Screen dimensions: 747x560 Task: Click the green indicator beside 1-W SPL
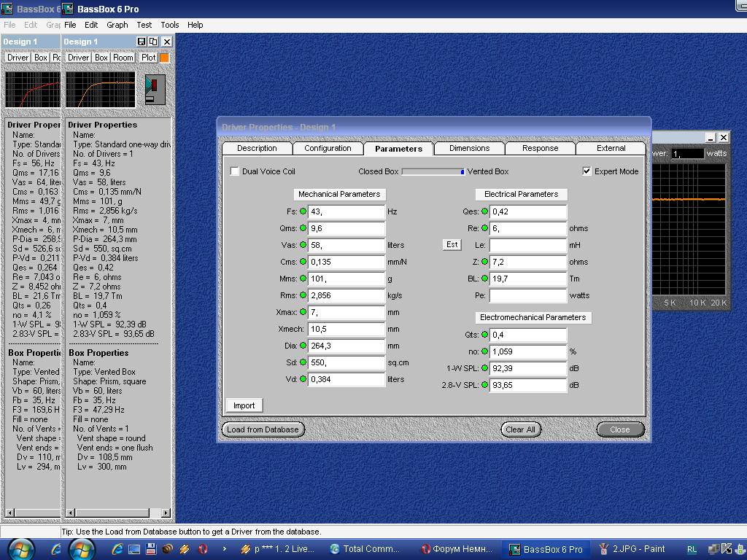point(484,368)
